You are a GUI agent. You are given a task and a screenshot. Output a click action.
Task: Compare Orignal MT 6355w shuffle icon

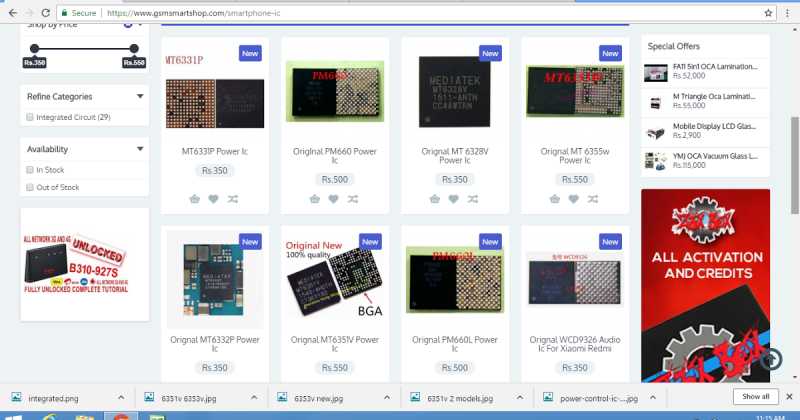point(592,199)
